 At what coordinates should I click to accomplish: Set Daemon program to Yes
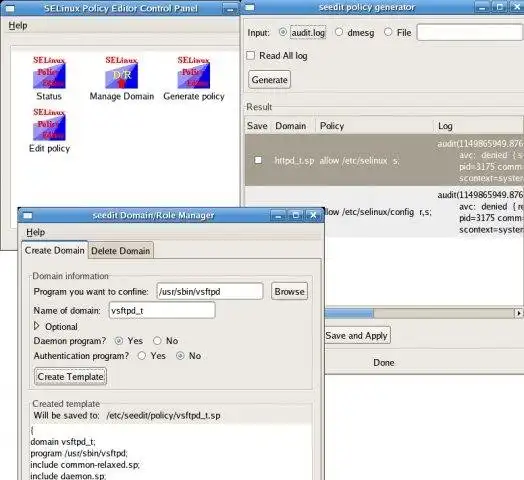coord(119,341)
